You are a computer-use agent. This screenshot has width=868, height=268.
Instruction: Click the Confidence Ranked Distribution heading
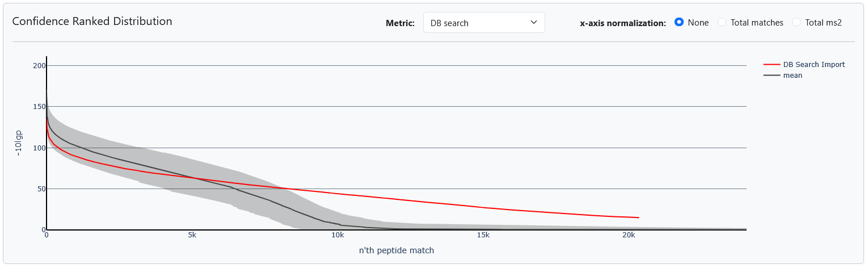(x=92, y=22)
